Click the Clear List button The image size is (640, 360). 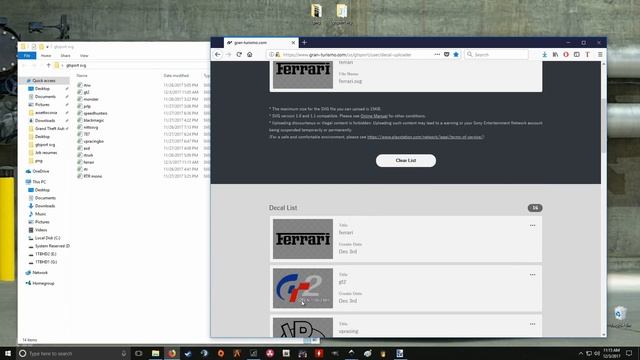pos(406,160)
